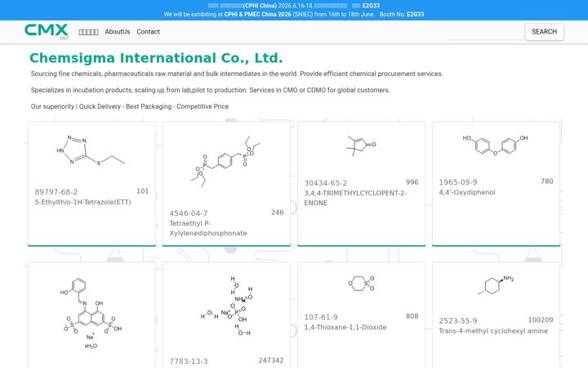Click CAS number 1965-09-9
This screenshot has width=588, height=368.
tap(458, 182)
